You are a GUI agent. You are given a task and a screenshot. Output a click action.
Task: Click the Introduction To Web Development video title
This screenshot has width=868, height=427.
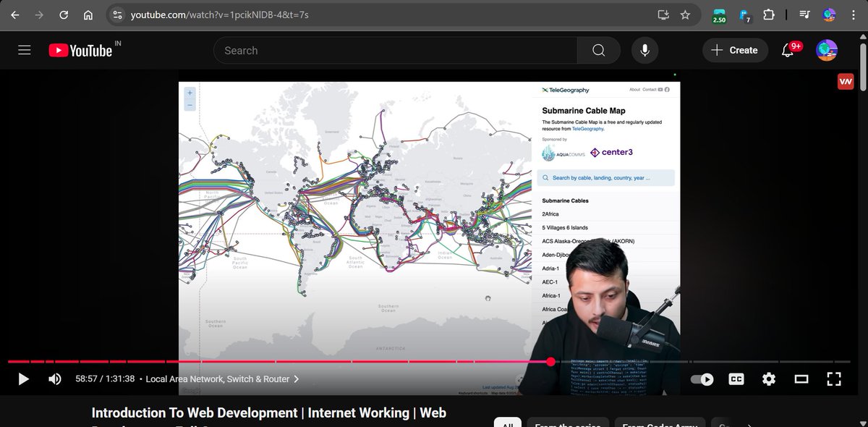pyautogui.click(x=269, y=413)
